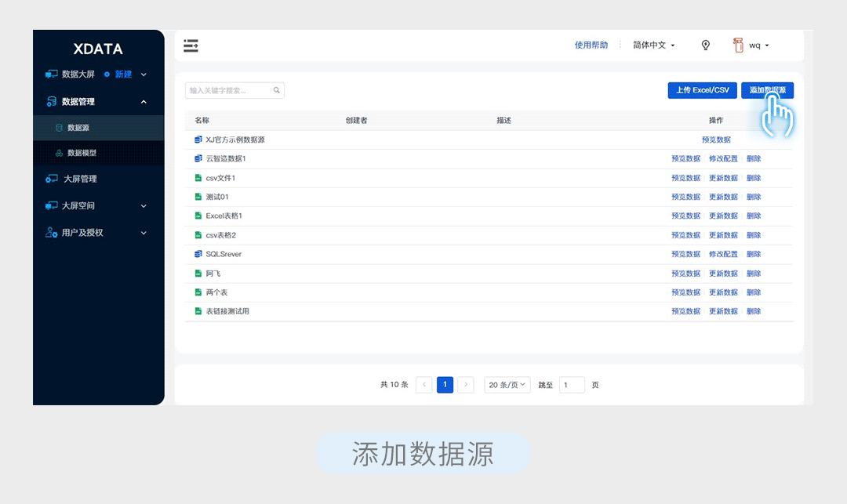This screenshot has height=504, width=847.
Task: Collapse the 数据管理 sidebar section
Action: 143,101
